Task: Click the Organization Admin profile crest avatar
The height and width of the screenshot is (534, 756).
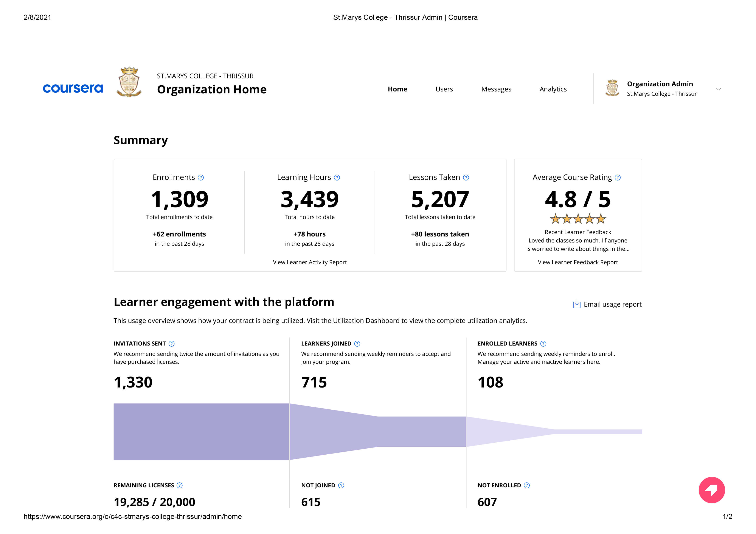Action: [x=612, y=88]
